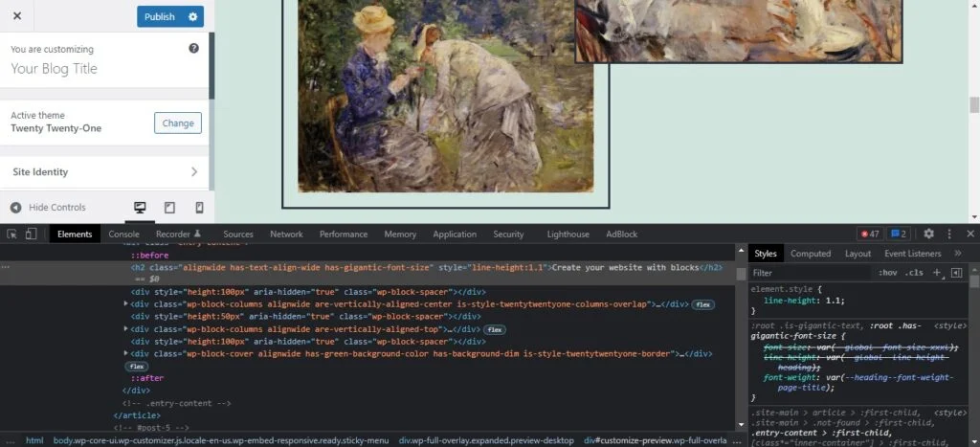This screenshot has height=447, width=980.
Task: Open the Application tab
Action: coord(455,234)
